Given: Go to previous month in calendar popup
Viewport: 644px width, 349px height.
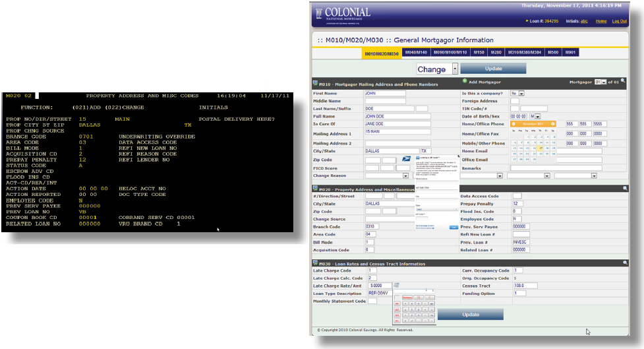Looking at the screenshot, I should click(x=513, y=124).
